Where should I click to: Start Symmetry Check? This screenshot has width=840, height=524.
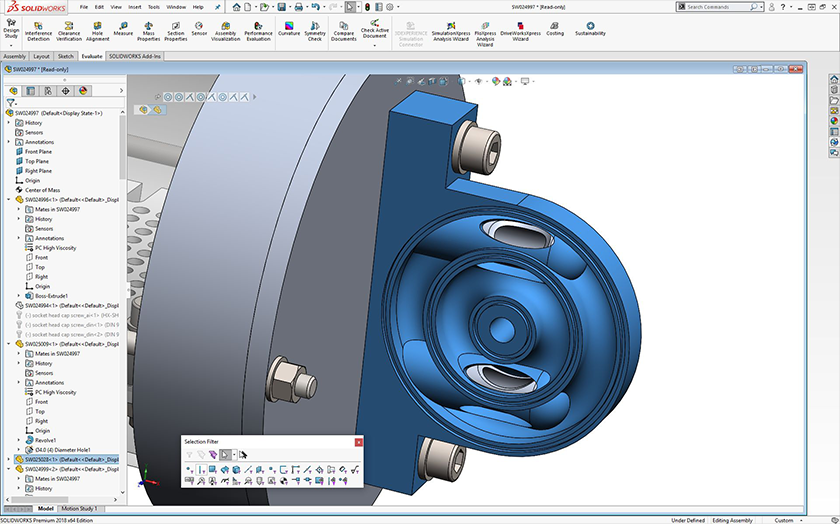315,32
